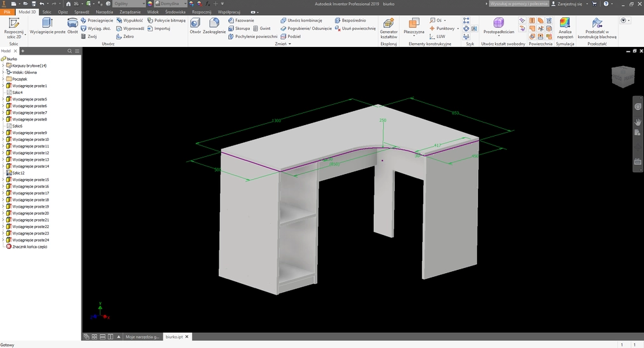Viewport: 644px width, 348px height.
Task: Choose Pogrubienie/Odsunięcie thicken tool
Action: [306, 29]
